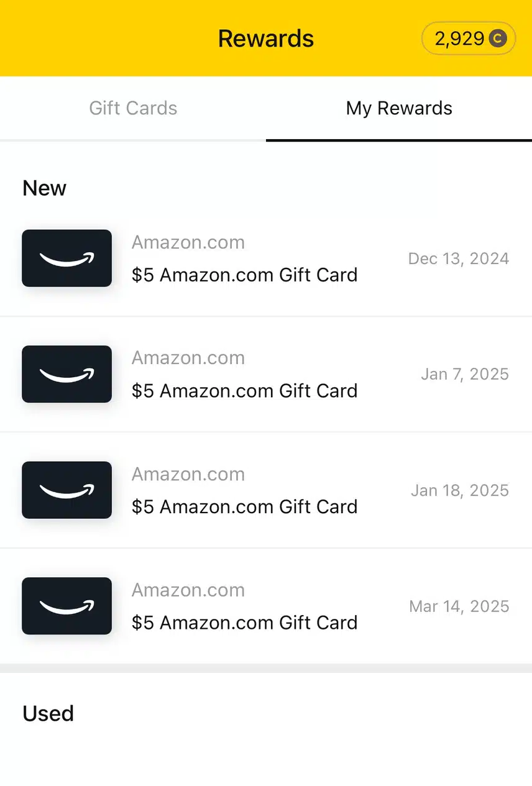Open the $5 gift card from Jan 7, 2025
This screenshot has width=532, height=786.
tap(244, 391)
